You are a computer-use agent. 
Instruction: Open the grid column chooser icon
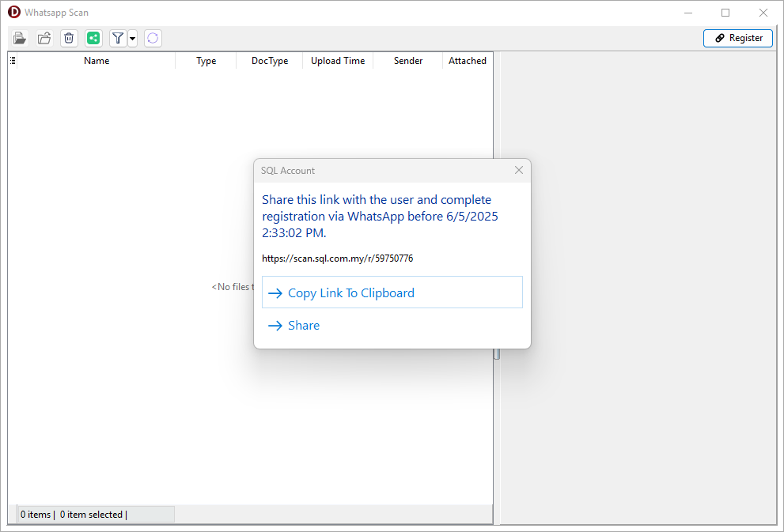tap(13, 61)
